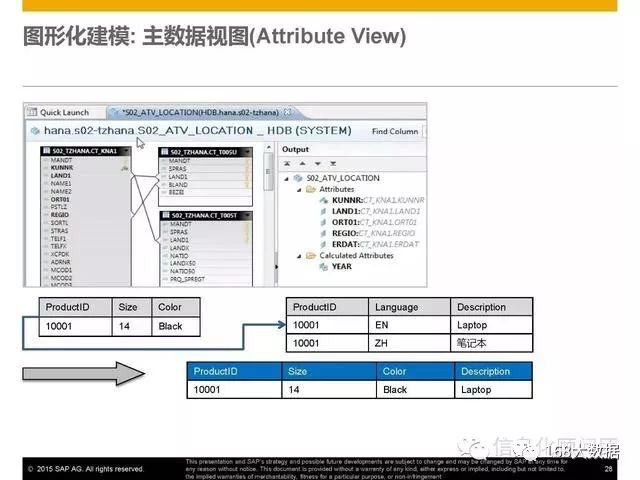Click the table icon of CT_KNA1 header
640x480 pixels.
pyautogui.click(x=46, y=151)
